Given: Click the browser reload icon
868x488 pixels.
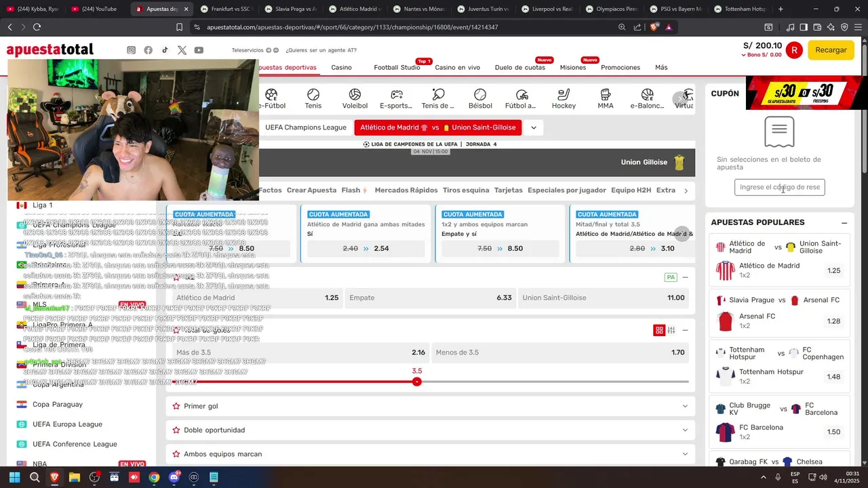Looking at the screenshot, I should click(x=37, y=27).
